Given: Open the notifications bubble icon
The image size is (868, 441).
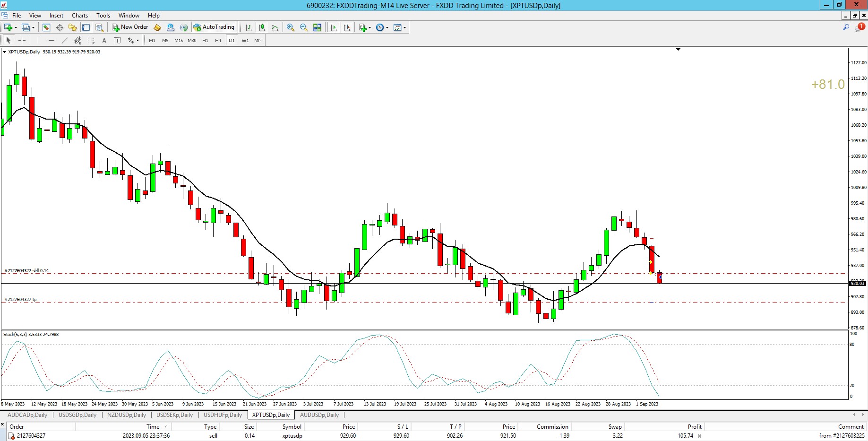Looking at the screenshot, I should [860, 27].
